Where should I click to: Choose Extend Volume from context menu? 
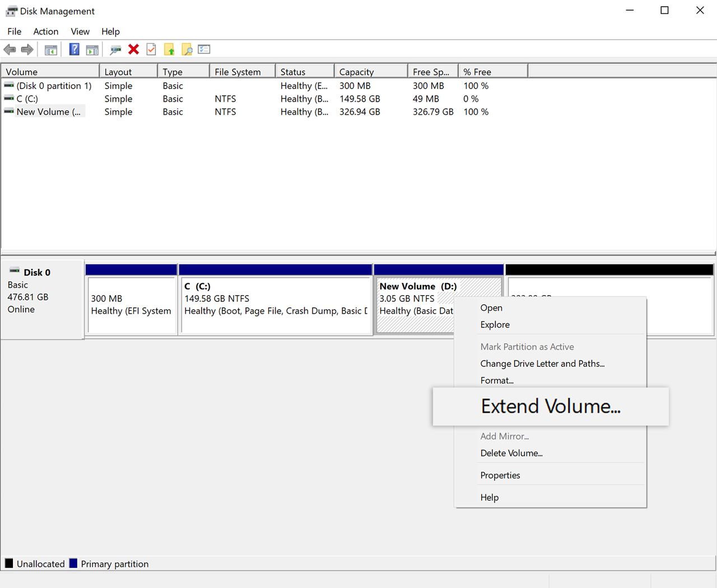pyautogui.click(x=550, y=407)
